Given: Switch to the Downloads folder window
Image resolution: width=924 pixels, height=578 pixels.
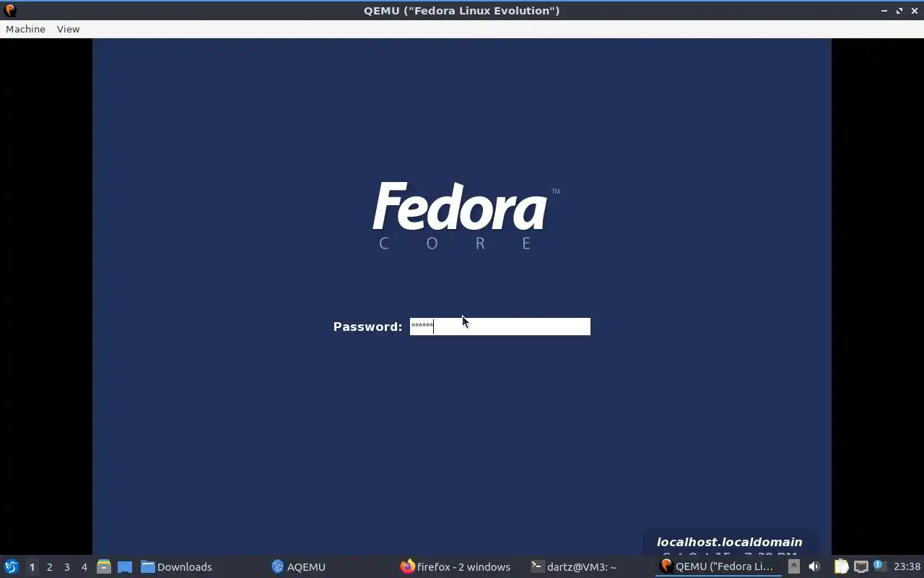Looking at the screenshot, I should click(177, 566).
